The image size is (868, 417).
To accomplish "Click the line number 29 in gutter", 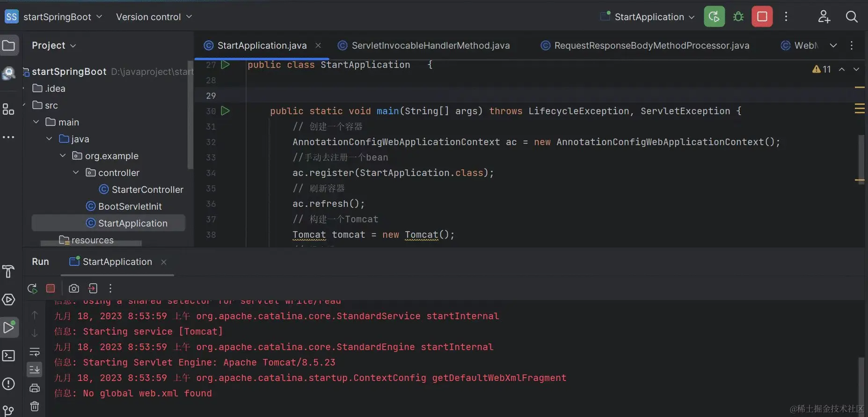I will tap(211, 95).
